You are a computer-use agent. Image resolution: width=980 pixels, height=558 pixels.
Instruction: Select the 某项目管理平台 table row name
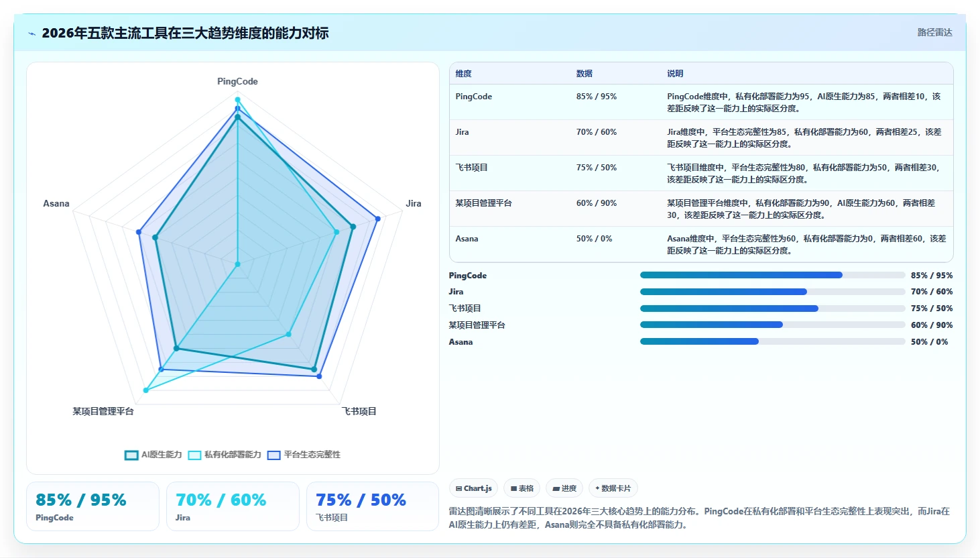click(484, 203)
